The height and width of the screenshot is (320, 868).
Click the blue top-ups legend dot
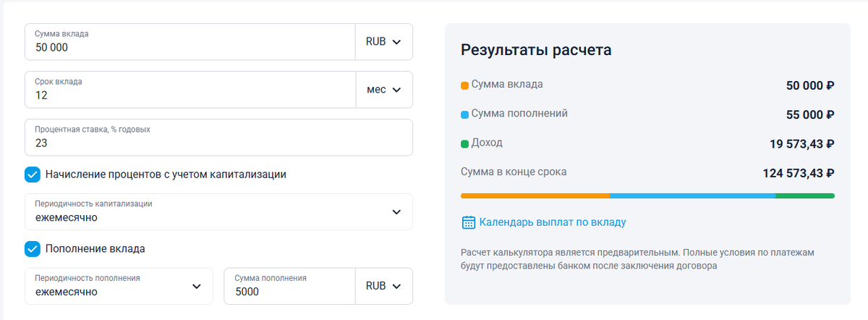tap(464, 114)
